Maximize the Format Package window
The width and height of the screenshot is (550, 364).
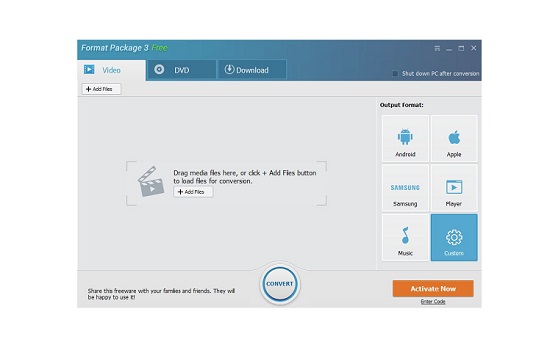[x=461, y=48]
